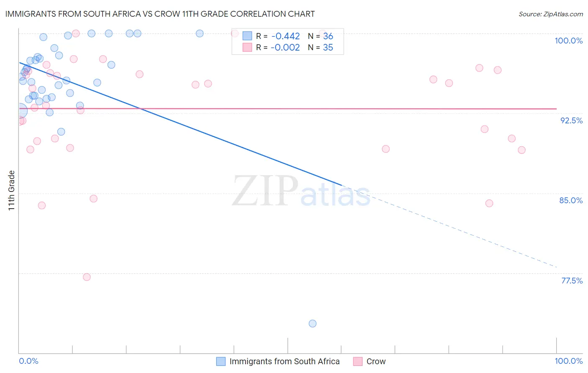Image resolution: width=588 pixels, height=373 pixels.
Task: Select the Crow legend label
Action: 376,361
